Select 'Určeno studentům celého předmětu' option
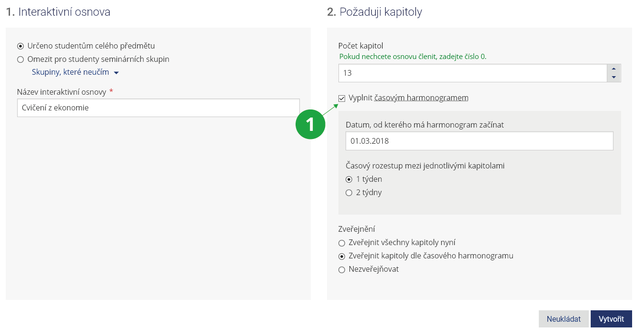The height and width of the screenshot is (336, 644). pyautogui.click(x=20, y=46)
